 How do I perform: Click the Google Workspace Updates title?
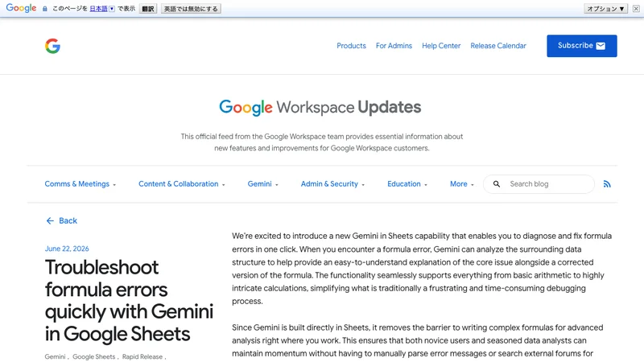click(x=320, y=108)
